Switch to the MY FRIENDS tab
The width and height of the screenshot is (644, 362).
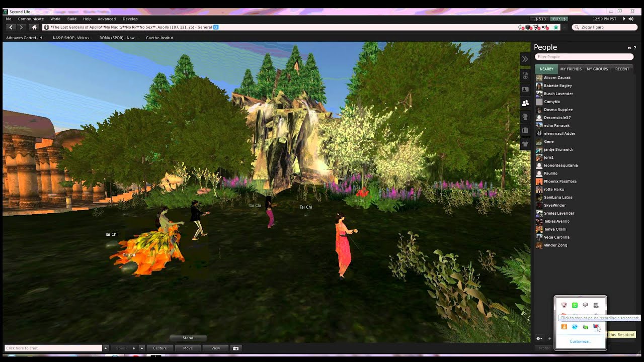(571, 69)
